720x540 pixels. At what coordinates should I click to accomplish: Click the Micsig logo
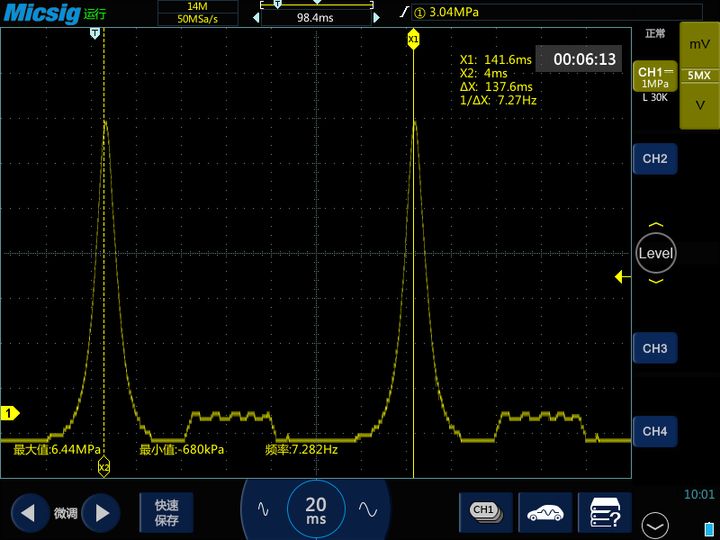(x=40, y=13)
